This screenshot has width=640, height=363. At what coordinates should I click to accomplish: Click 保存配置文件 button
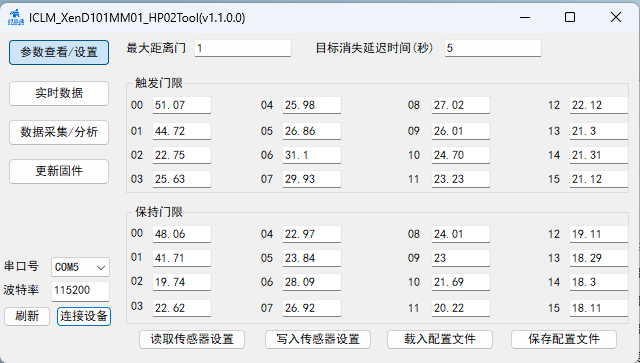coord(564,339)
